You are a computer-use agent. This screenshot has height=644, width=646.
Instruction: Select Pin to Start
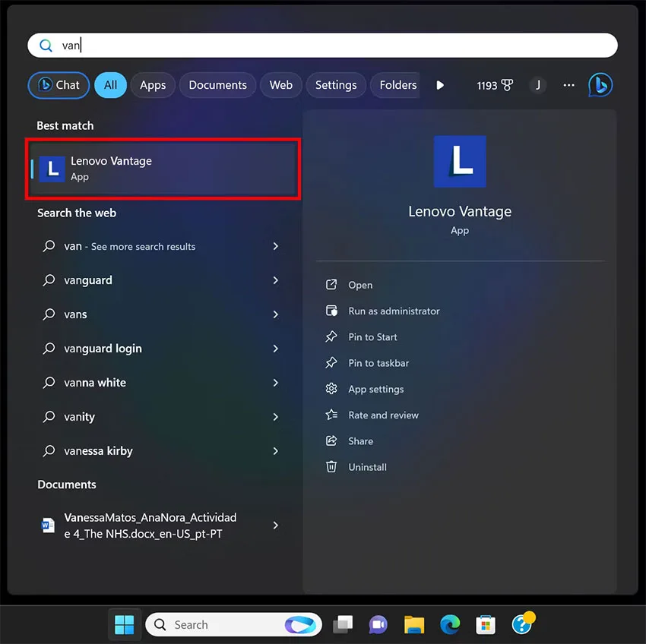361,337
